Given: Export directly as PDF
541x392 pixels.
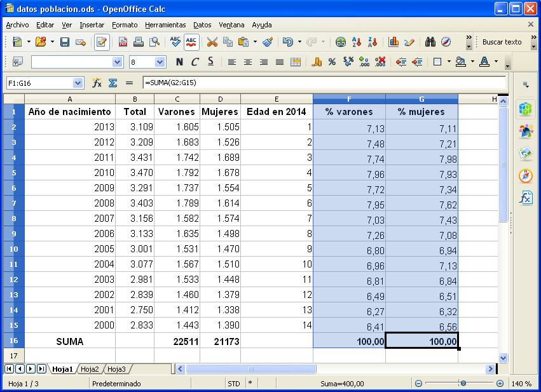Looking at the screenshot, I should (123, 42).
